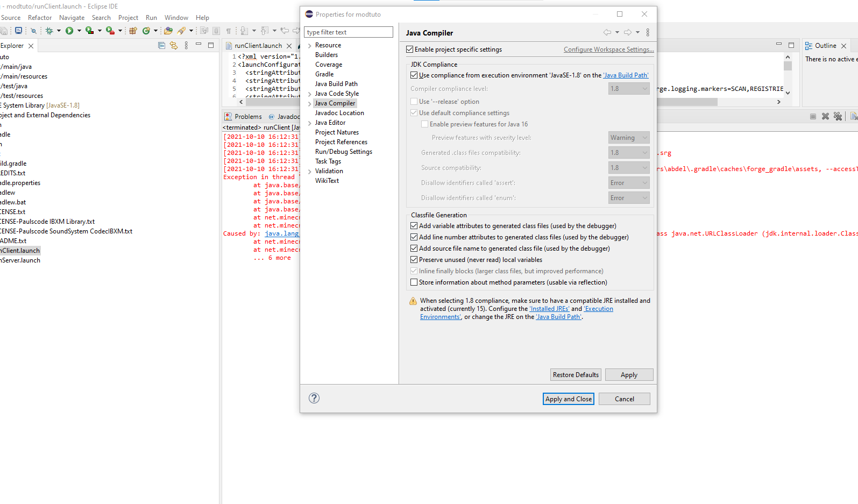This screenshot has width=858, height=504.
Task: Click the Apply and Close button
Action: coord(568,399)
